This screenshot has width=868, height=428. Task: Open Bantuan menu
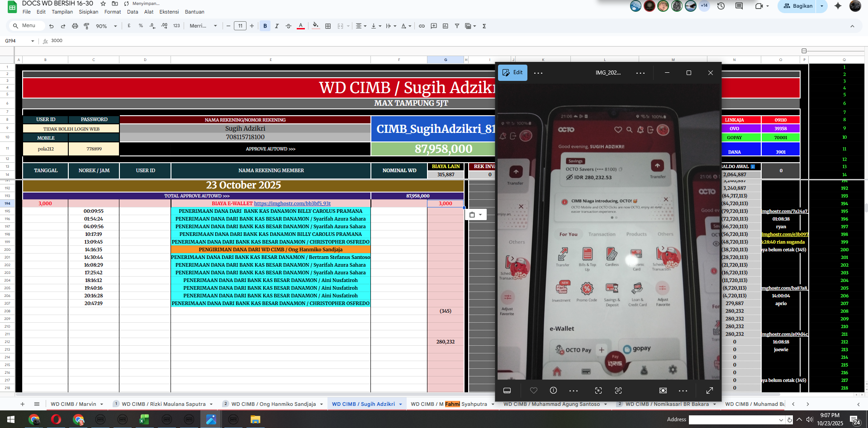point(194,12)
